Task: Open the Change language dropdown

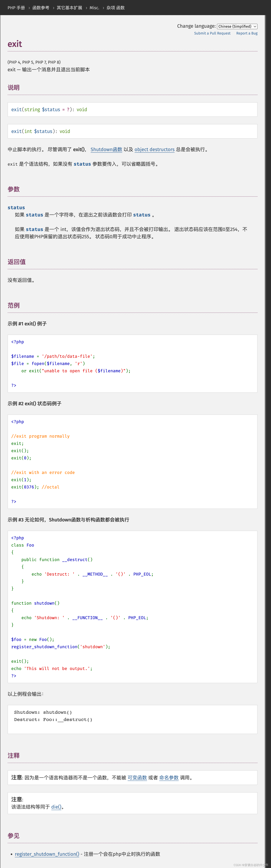Action: [x=237, y=26]
